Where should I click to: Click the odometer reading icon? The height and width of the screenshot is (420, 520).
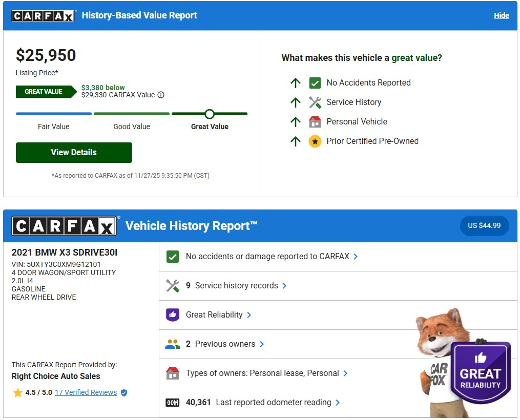(x=173, y=403)
